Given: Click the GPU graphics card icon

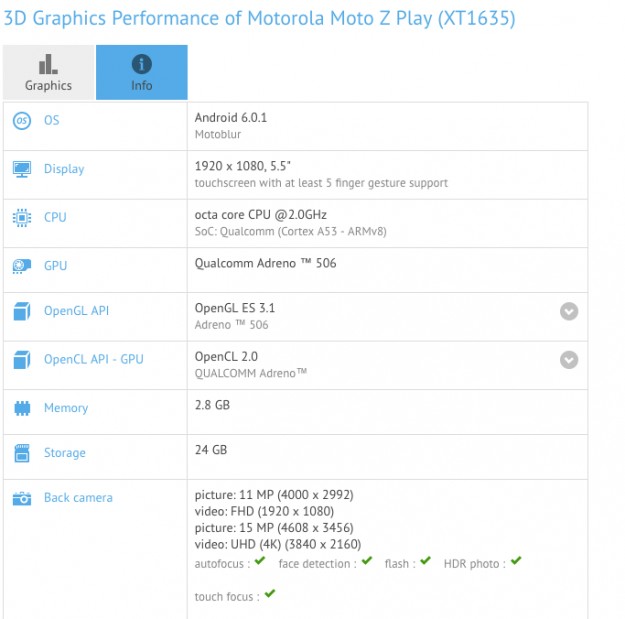Looking at the screenshot, I should 21,266.
